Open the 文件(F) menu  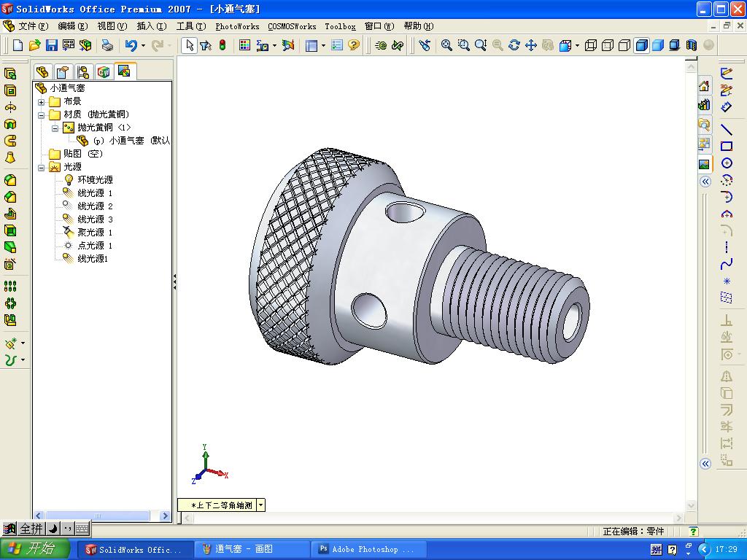pyautogui.click(x=34, y=26)
